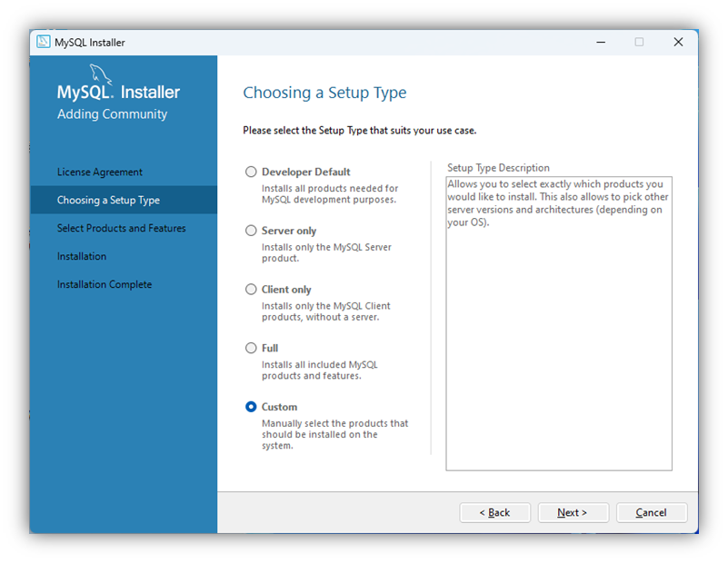Click the Next button
The image size is (728, 563).
[x=573, y=512]
